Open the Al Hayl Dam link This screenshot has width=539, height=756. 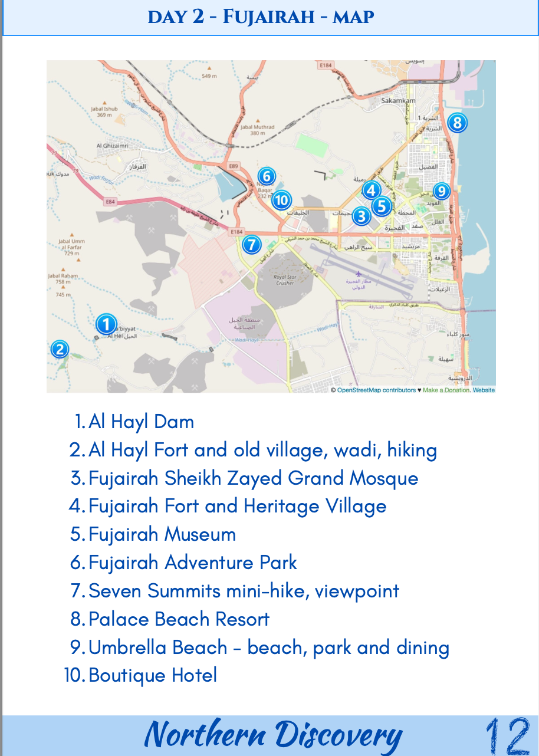coord(141,422)
